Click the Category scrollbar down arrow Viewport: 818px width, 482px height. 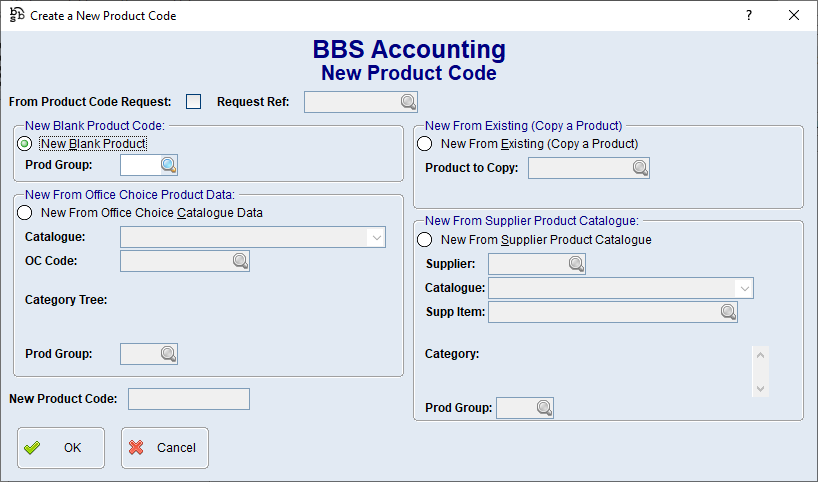760,388
